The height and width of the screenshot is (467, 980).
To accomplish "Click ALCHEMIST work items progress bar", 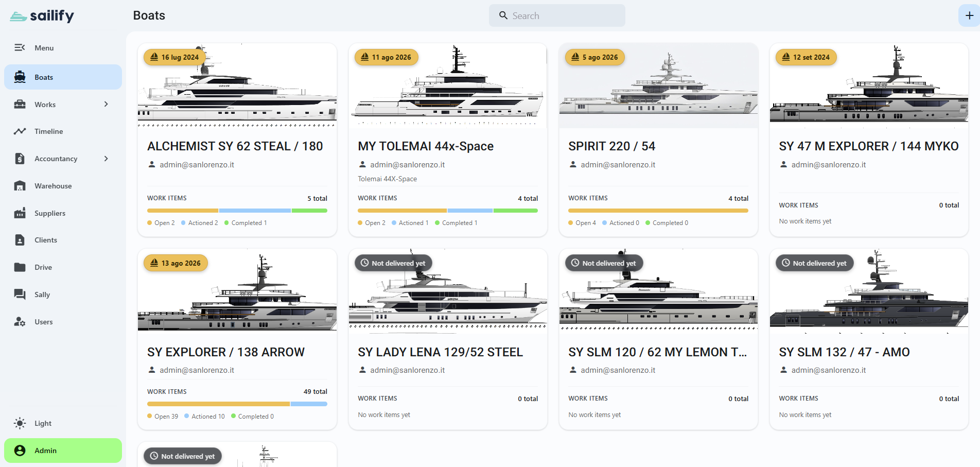I will (237, 211).
